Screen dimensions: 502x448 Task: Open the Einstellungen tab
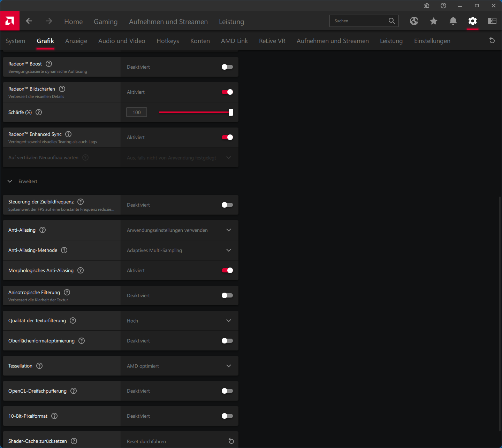432,41
